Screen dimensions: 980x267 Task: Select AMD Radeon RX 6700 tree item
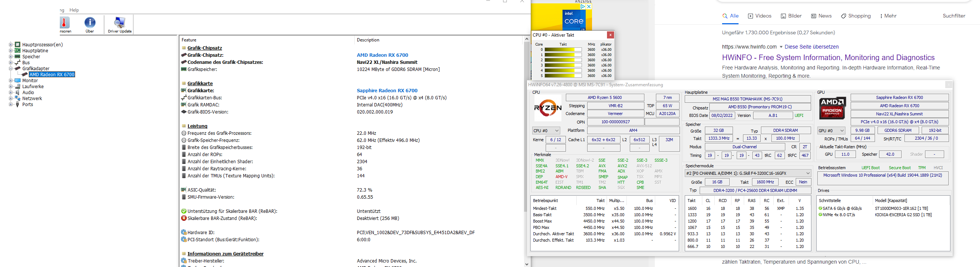52,75
